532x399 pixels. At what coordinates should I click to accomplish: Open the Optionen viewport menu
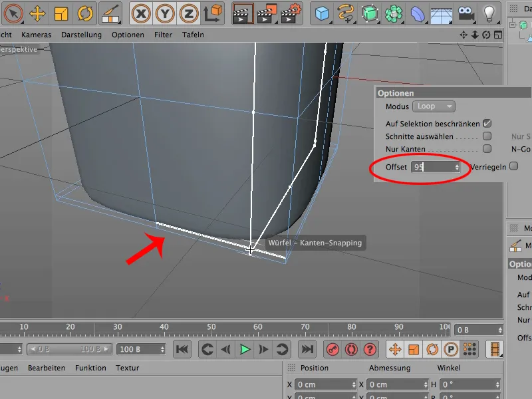tap(128, 35)
